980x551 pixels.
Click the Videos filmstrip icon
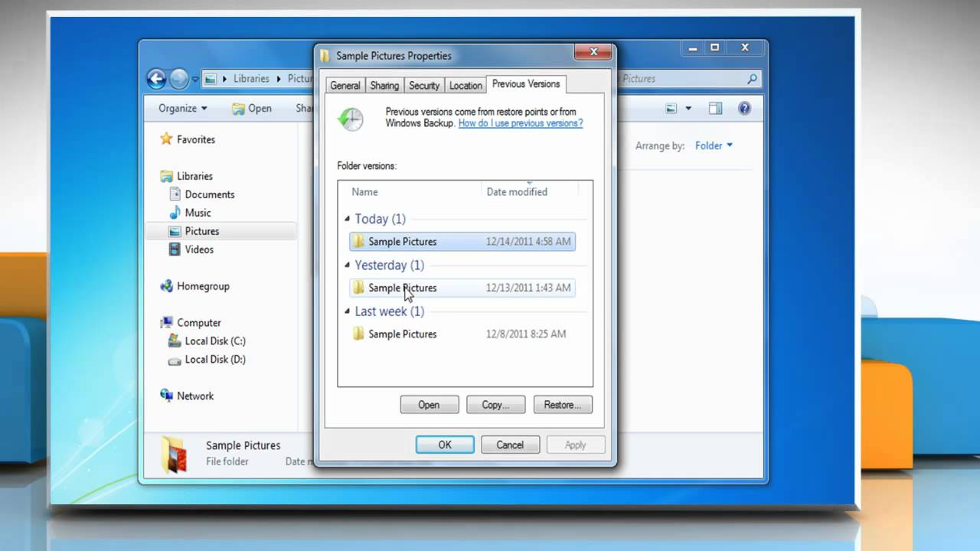coord(175,249)
